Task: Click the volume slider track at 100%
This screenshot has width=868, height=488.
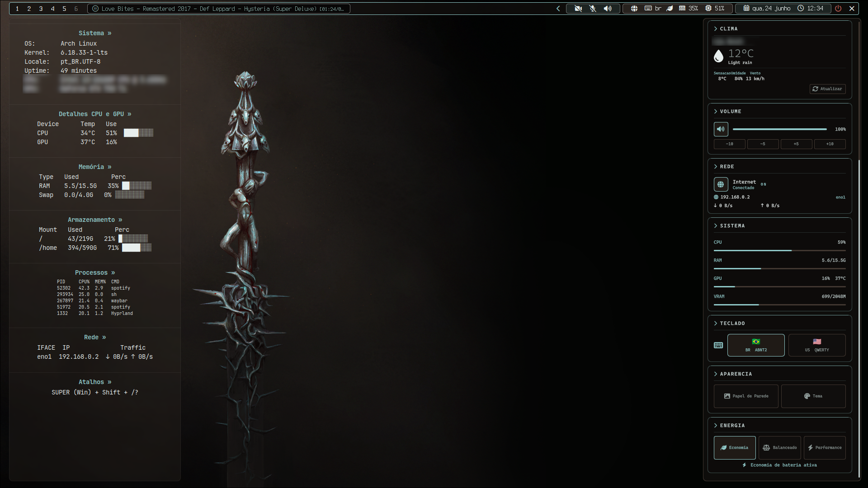Action: [779, 129]
